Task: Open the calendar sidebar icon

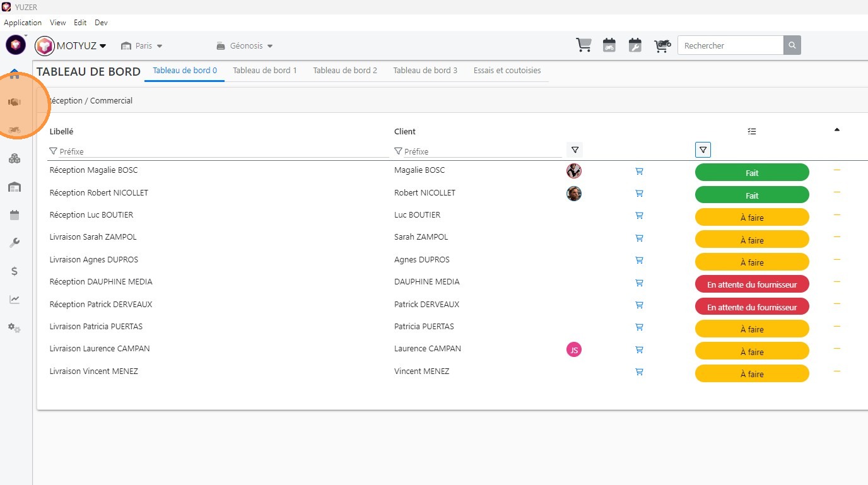Action: click(x=14, y=215)
